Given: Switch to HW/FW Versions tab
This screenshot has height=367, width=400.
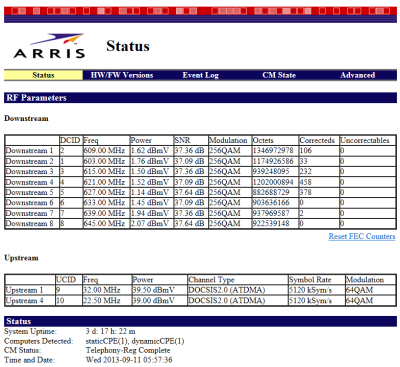Looking at the screenshot, I should tap(122, 75).
